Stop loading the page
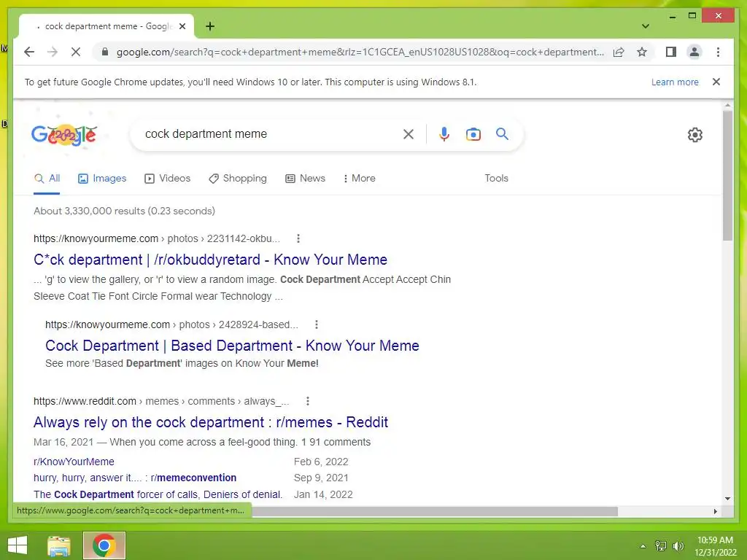 76,52
